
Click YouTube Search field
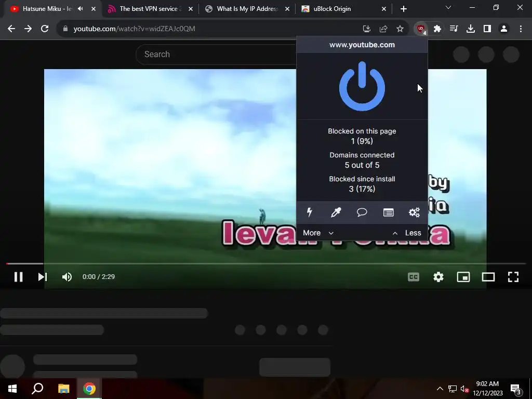217,54
